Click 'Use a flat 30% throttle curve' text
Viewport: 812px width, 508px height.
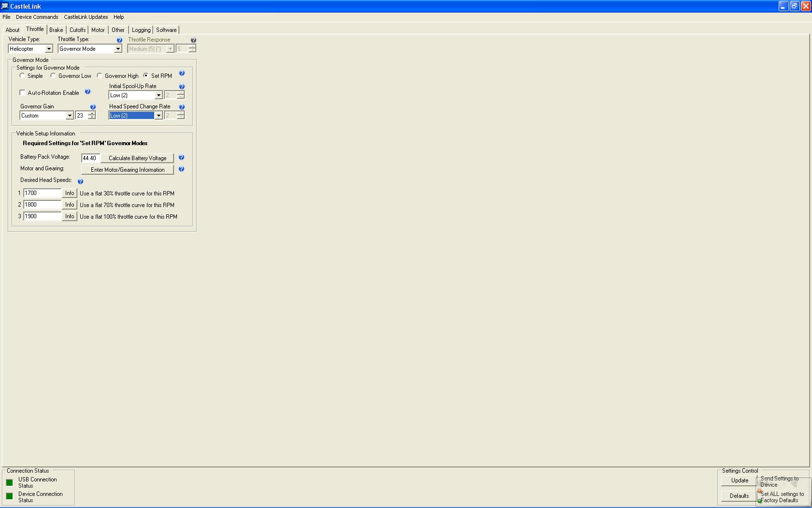click(127, 194)
